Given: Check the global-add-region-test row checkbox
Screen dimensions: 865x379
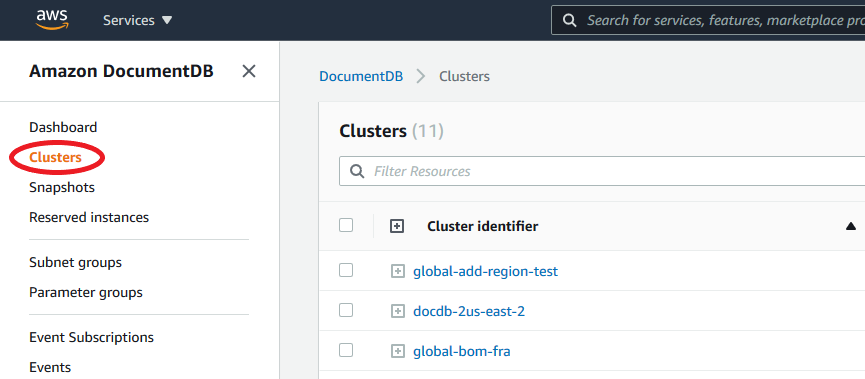Looking at the screenshot, I should (x=346, y=270).
